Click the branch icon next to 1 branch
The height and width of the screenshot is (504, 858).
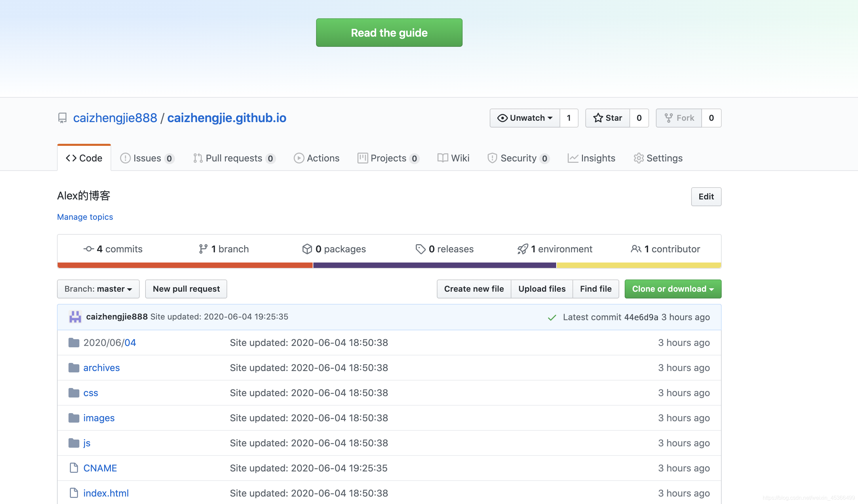(x=203, y=249)
